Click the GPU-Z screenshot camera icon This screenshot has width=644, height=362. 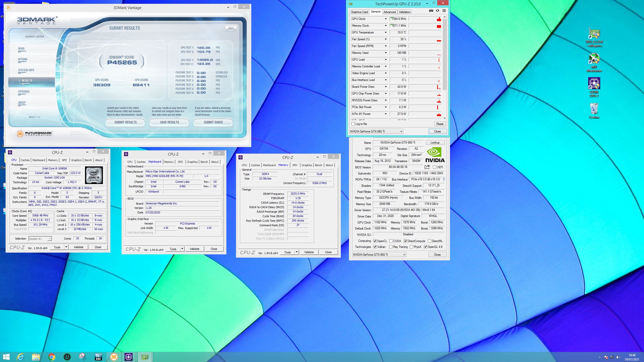click(431, 11)
